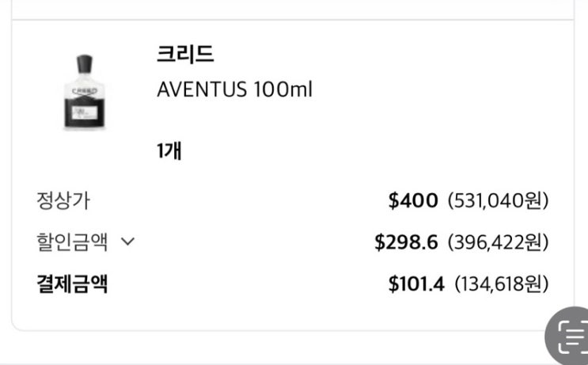The height and width of the screenshot is (365, 588).
Task: Tap the 396,422원 converted discount value
Action: pos(498,241)
